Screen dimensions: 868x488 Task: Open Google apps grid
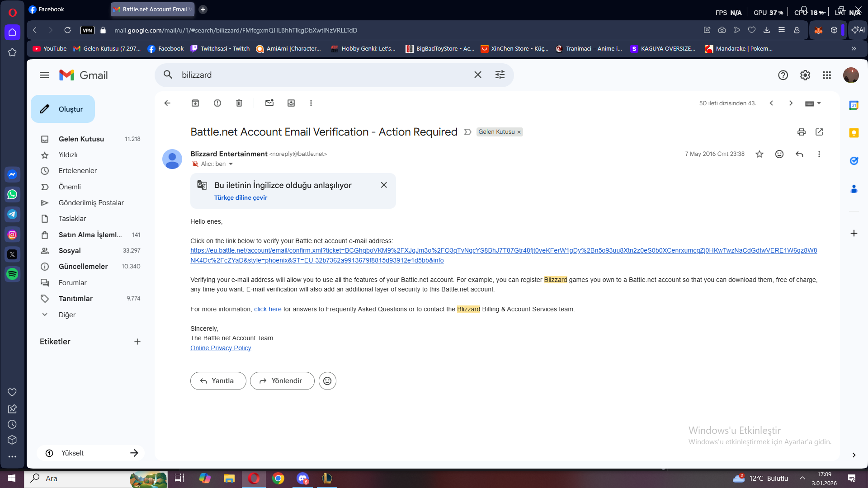coord(827,75)
